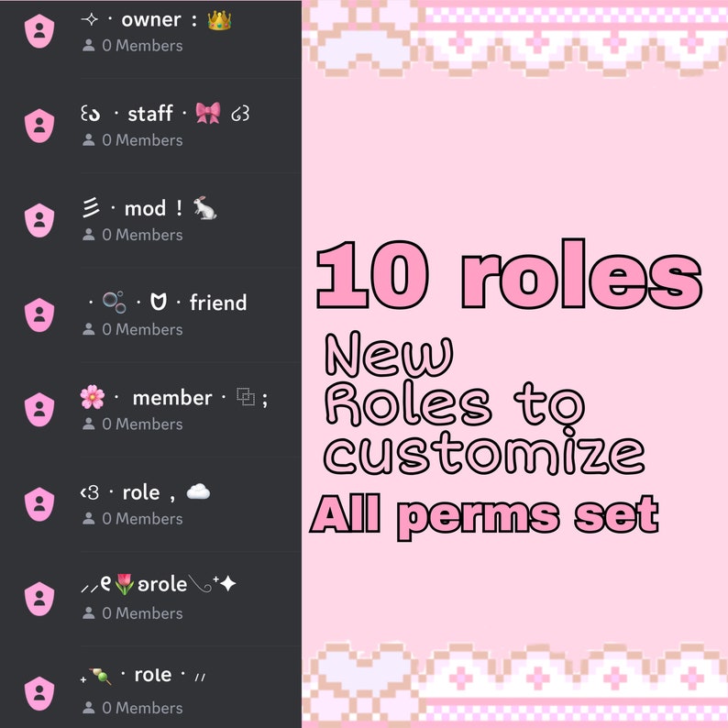This screenshot has height=728, width=728.
Task: Click the '10 roles' heading text
Action: pos(509,274)
